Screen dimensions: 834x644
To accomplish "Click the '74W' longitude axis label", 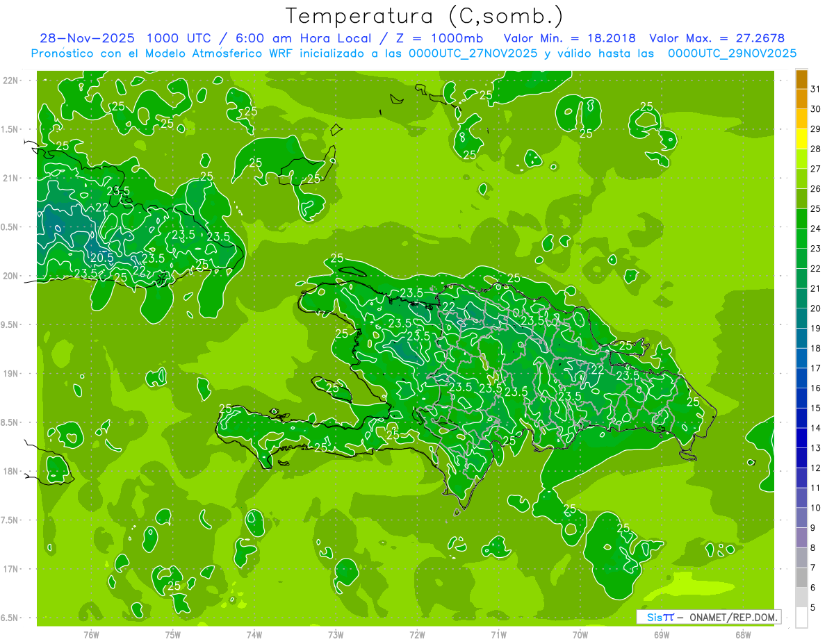I will click(254, 635).
